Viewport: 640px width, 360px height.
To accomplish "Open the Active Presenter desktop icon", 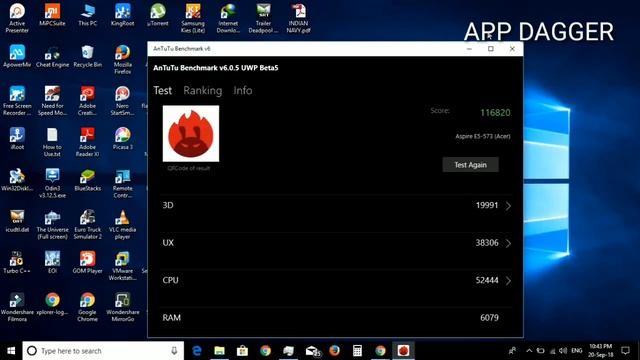I will [17, 18].
